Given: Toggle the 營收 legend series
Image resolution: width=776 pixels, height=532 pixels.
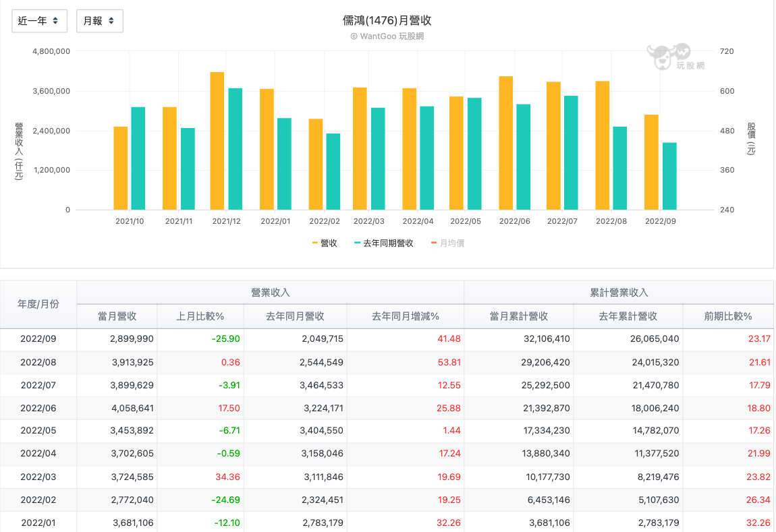Looking at the screenshot, I should click(x=325, y=243).
